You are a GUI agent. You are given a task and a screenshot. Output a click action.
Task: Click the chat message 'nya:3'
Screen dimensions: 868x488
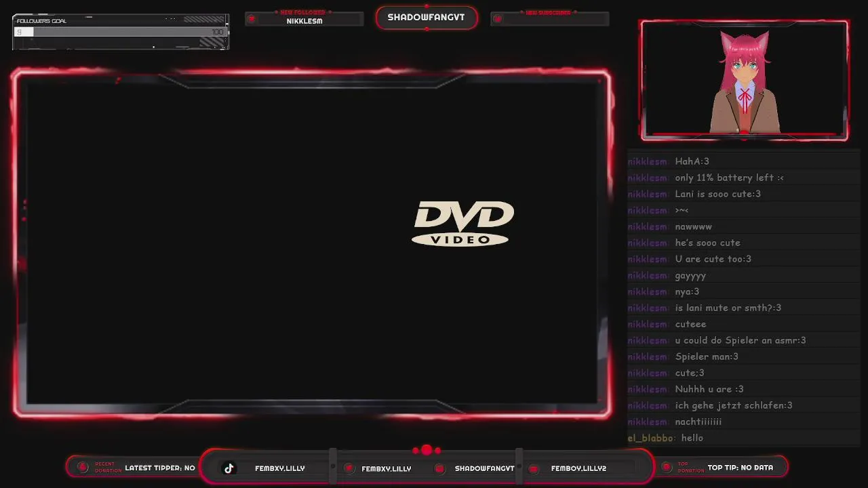pos(687,291)
